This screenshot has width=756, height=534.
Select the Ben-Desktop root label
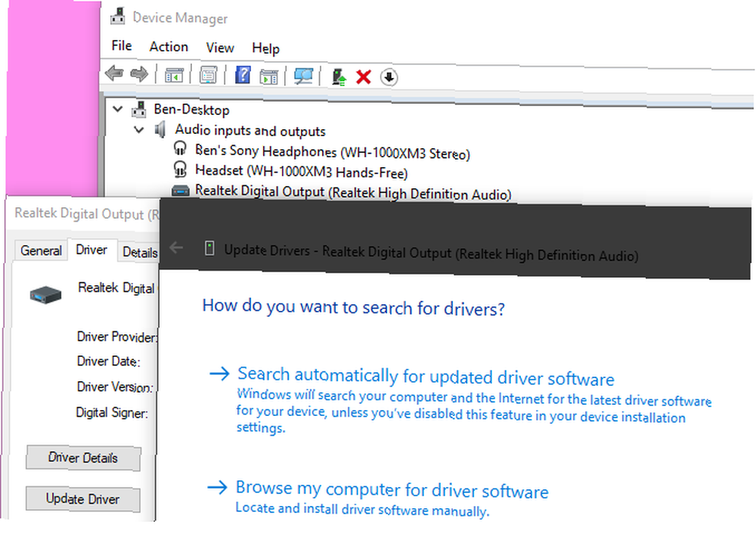(x=191, y=110)
